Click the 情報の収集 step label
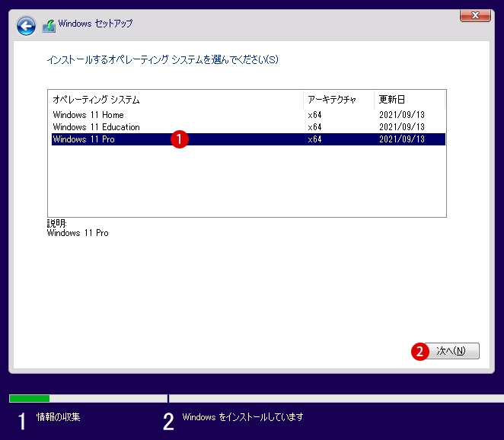Image resolution: width=504 pixels, height=440 pixels. point(58,417)
